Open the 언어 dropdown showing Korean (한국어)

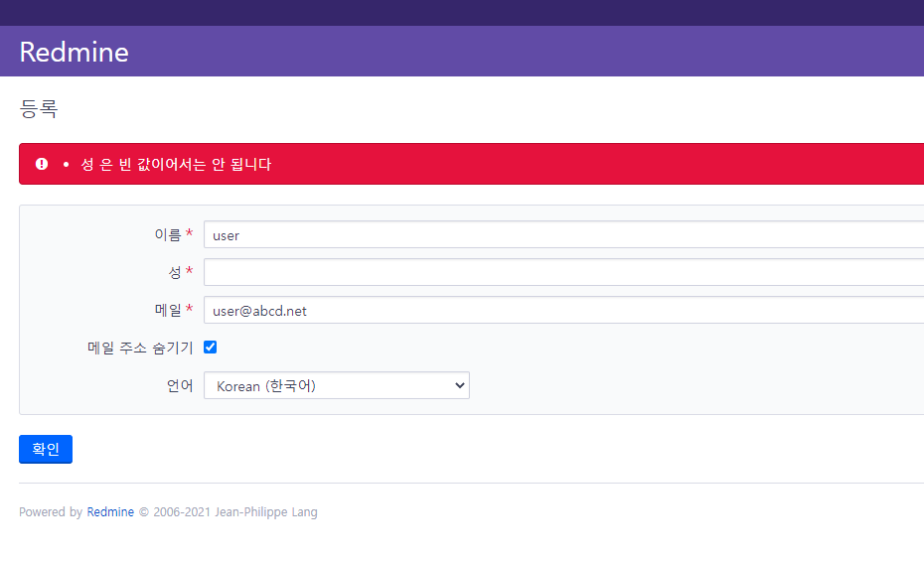(x=337, y=385)
